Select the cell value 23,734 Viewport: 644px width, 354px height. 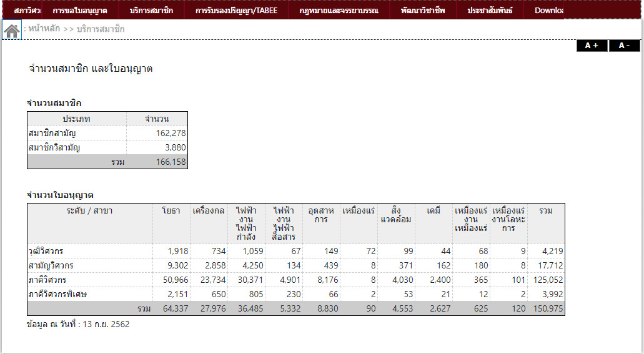pyautogui.click(x=213, y=280)
